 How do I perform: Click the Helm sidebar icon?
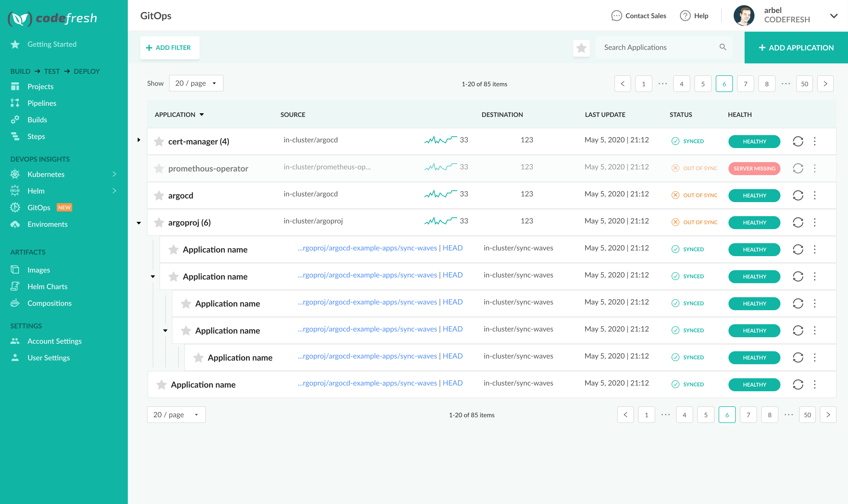15,191
